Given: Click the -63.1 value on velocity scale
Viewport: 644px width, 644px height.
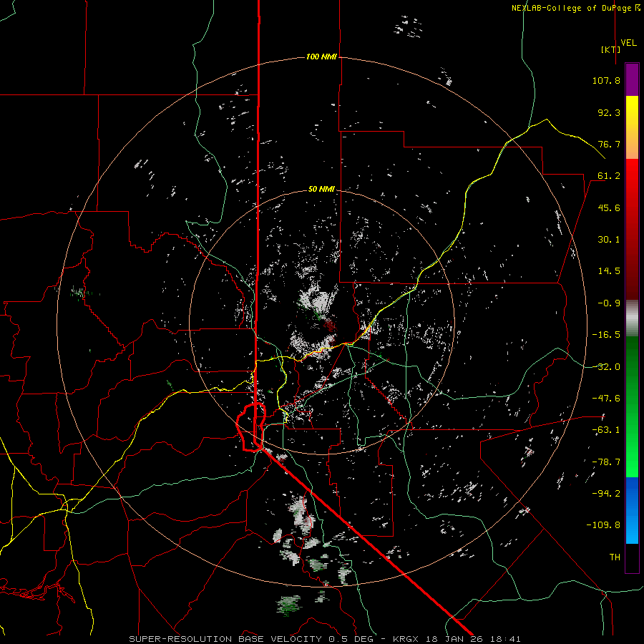Looking at the screenshot, I should pos(606,430).
